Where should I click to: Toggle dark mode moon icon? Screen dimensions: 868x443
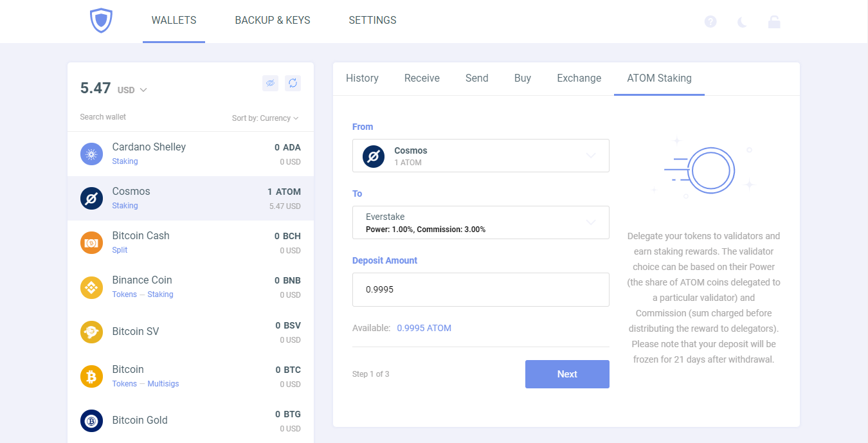pos(743,21)
